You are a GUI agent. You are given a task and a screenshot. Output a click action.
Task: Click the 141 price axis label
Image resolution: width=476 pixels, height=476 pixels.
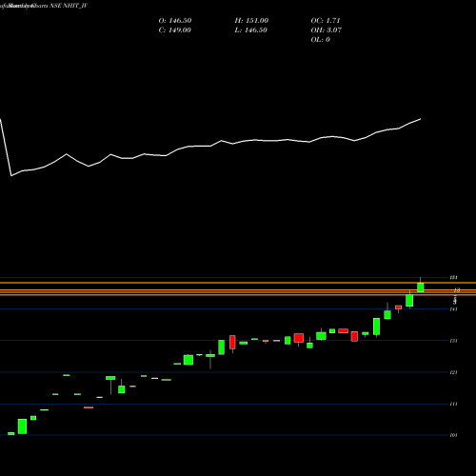454,309
